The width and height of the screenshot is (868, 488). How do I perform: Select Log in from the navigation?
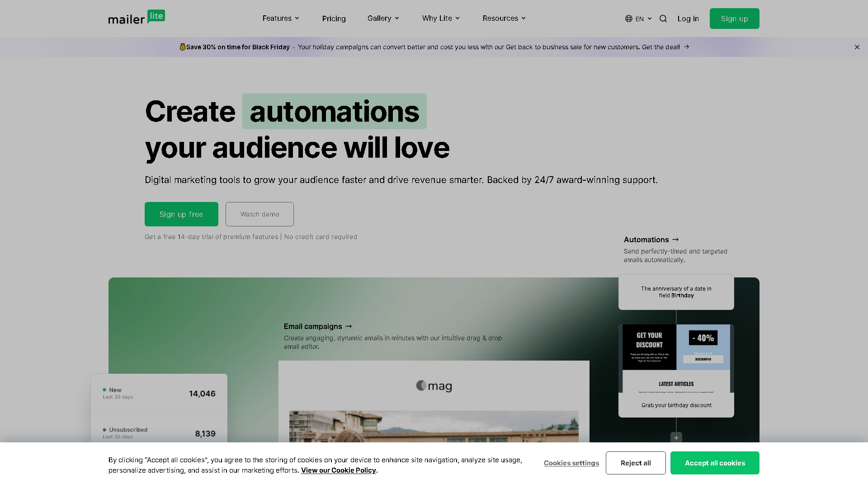pos(688,19)
